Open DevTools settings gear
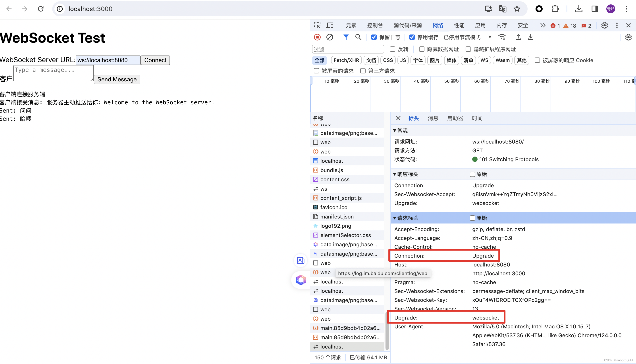This screenshot has height=364, width=636. (605, 25)
